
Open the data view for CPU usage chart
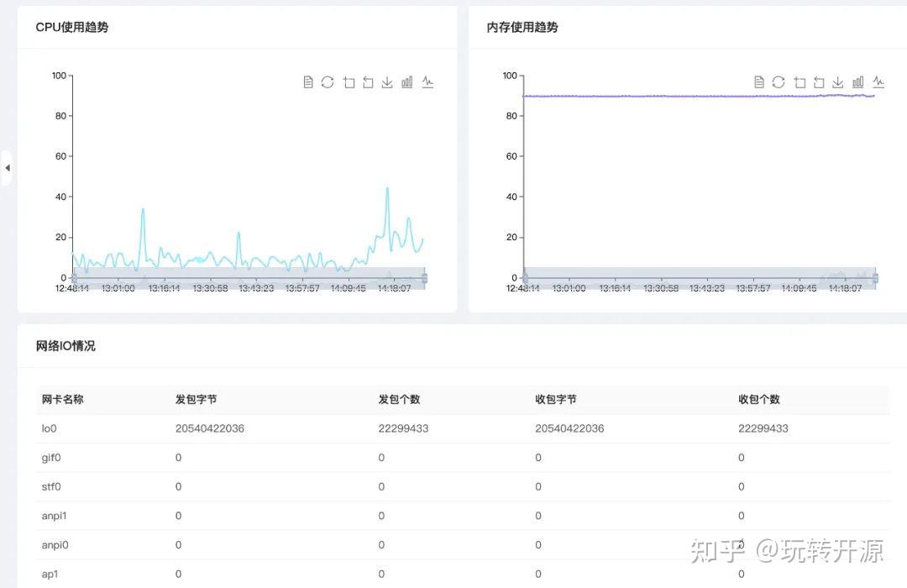pyautogui.click(x=308, y=81)
